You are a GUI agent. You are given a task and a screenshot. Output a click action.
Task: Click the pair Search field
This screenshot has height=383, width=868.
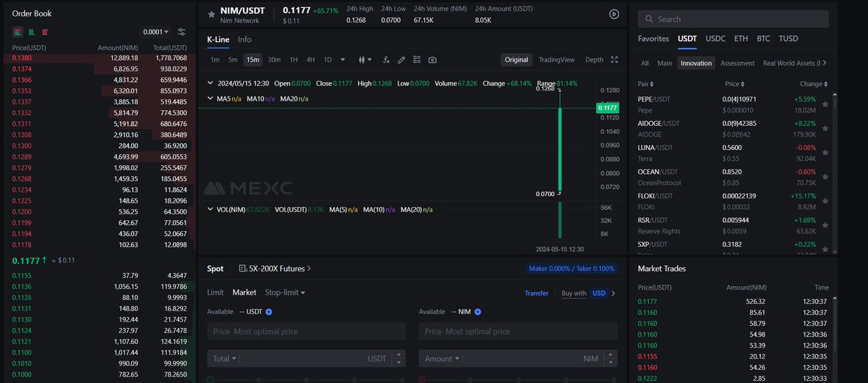733,20
